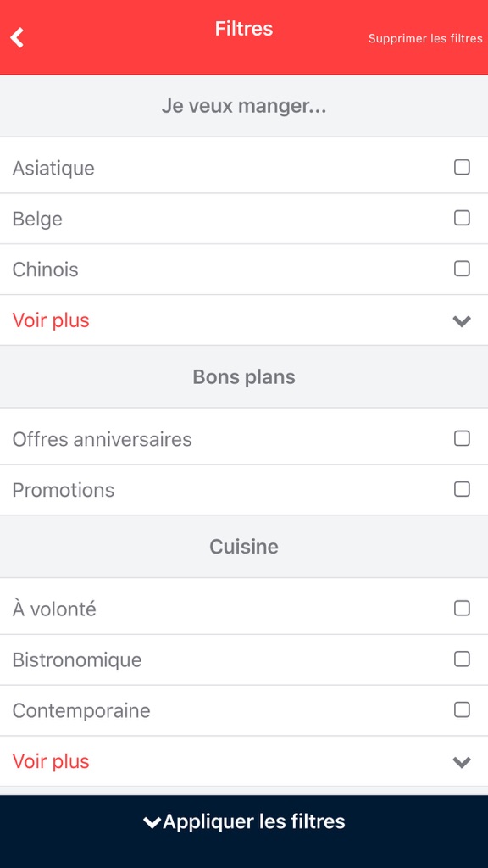This screenshot has width=488, height=868.
Task: Check Offres anniversaires
Action: pyautogui.click(x=462, y=438)
